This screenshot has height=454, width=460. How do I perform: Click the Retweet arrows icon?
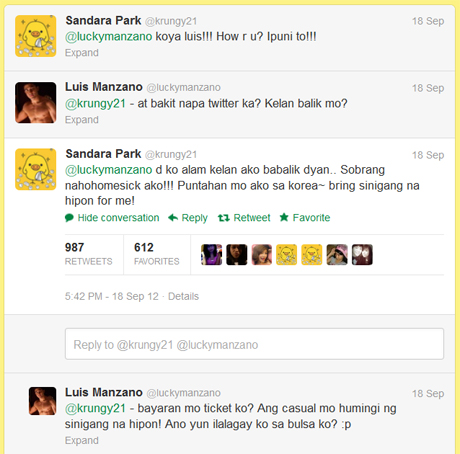click(x=224, y=218)
